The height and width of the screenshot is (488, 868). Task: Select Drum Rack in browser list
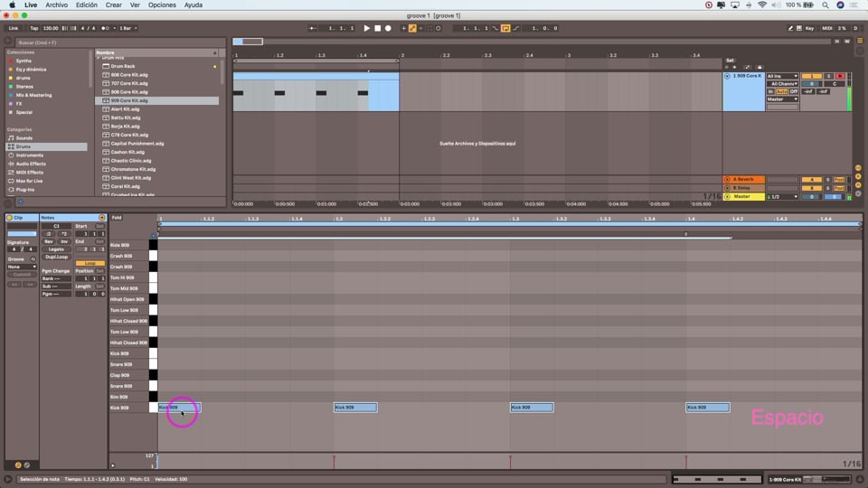(x=123, y=66)
